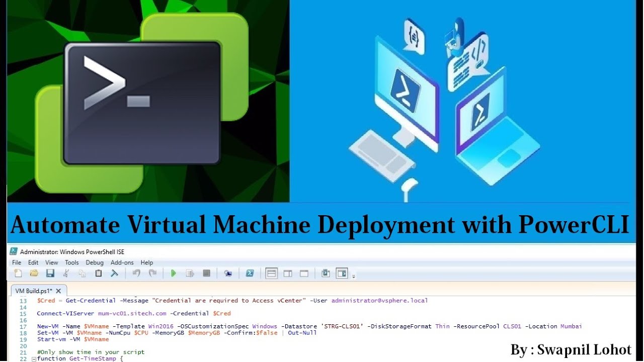Viewport: 644px width, 362px height.
Task: Click the '#Only show time in your script' comment
Action: (x=91, y=352)
